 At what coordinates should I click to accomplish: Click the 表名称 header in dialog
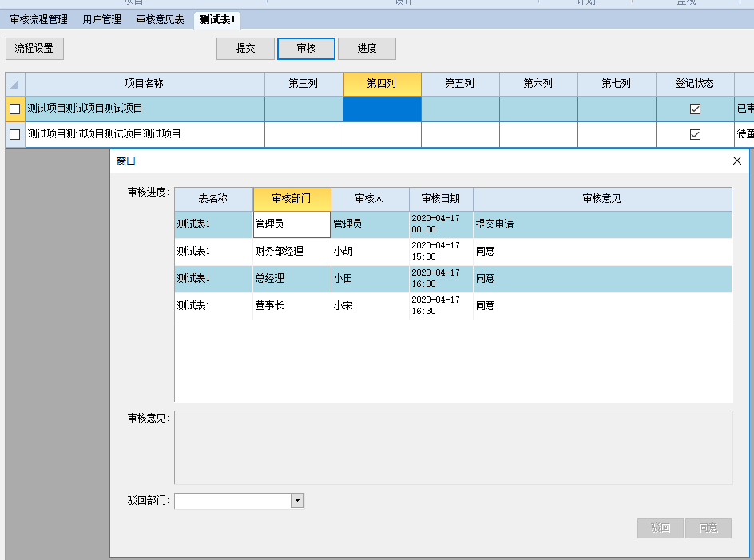pyautogui.click(x=213, y=199)
